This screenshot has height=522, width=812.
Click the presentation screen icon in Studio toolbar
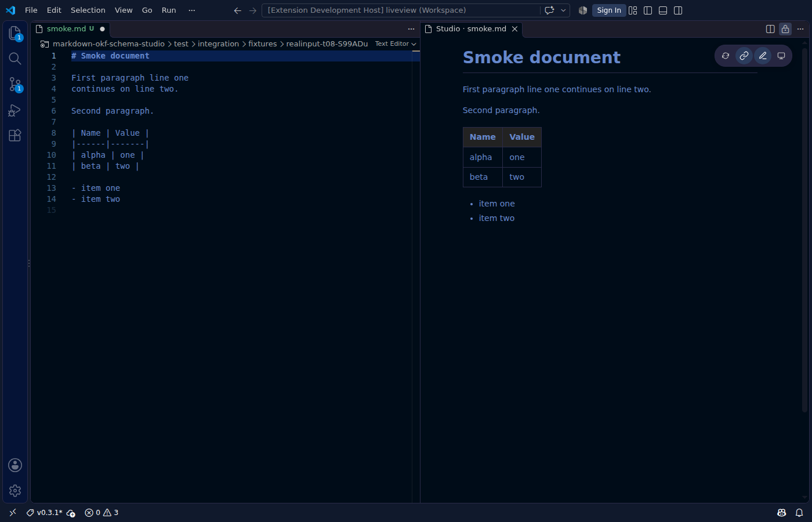(x=781, y=56)
